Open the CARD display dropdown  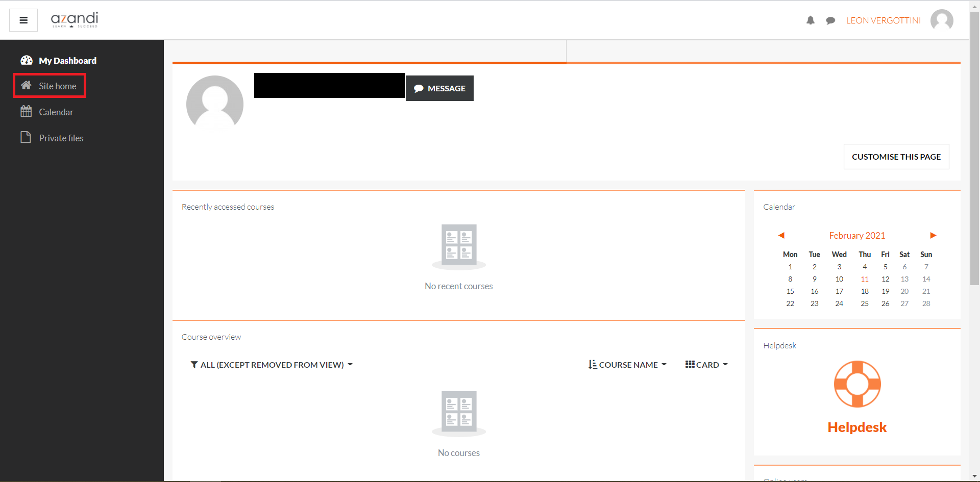(x=706, y=365)
